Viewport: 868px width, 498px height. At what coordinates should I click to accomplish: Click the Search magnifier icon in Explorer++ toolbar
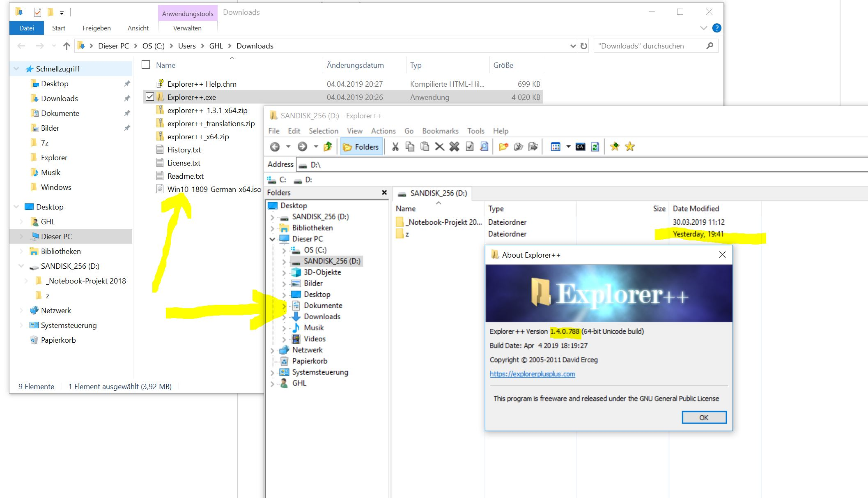[484, 147]
